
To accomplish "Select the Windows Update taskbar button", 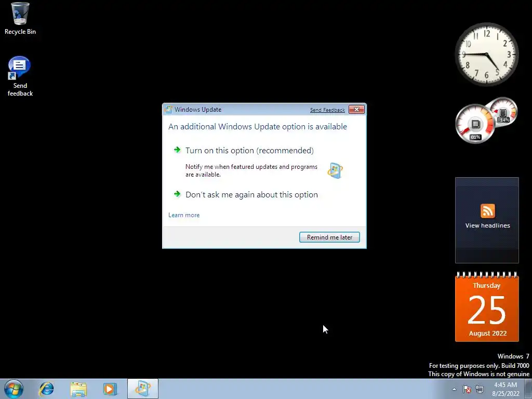I will pyautogui.click(x=143, y=389).
